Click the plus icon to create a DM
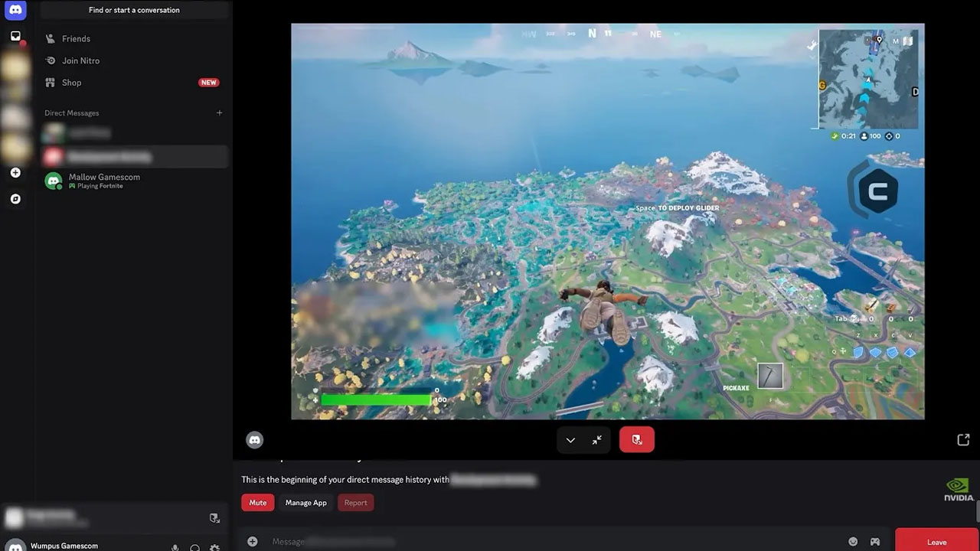 click(x=219, y=112)
